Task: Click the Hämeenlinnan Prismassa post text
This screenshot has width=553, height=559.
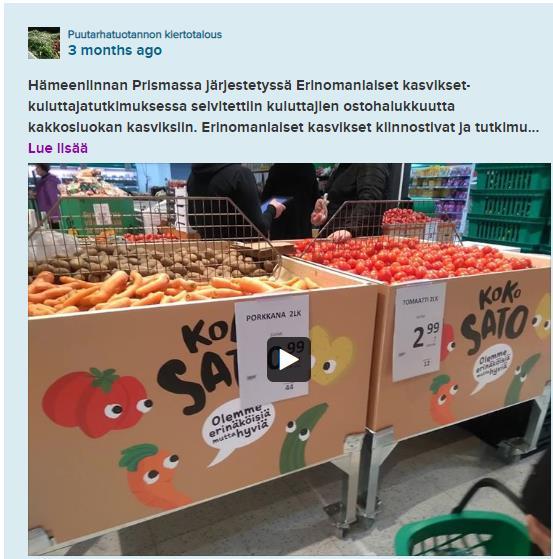Action: (x=283, y=106)
